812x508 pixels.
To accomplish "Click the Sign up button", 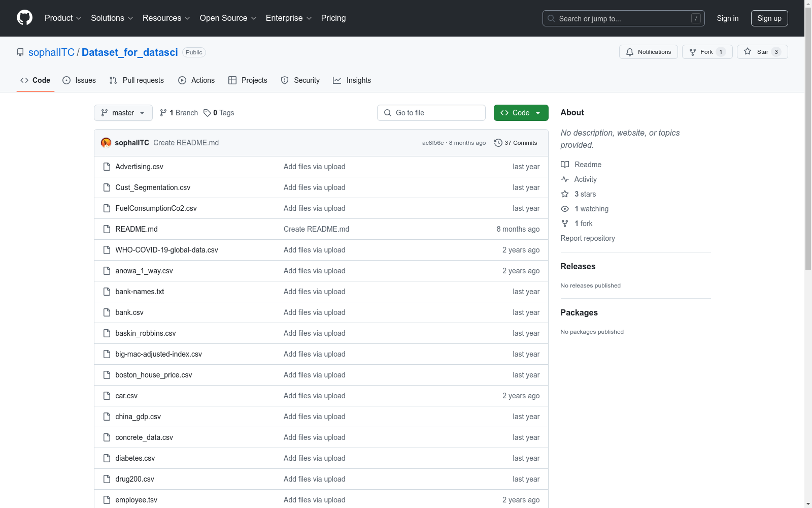I will 769,18.
